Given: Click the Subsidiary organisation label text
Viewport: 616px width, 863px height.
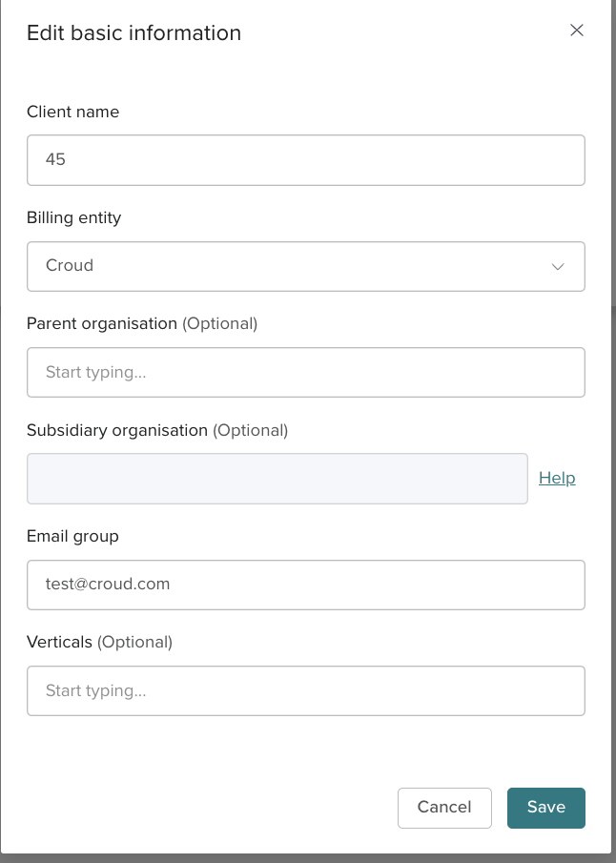Looking at the screenshot, I should (117, 430).
